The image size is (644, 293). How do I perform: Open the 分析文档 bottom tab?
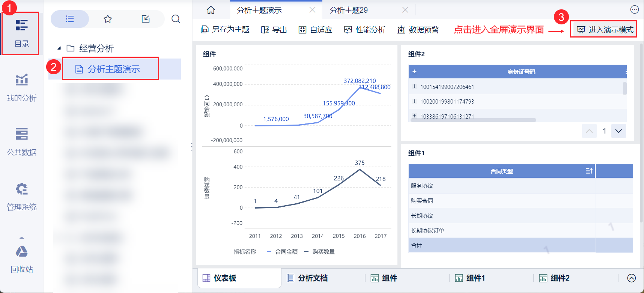307,278
